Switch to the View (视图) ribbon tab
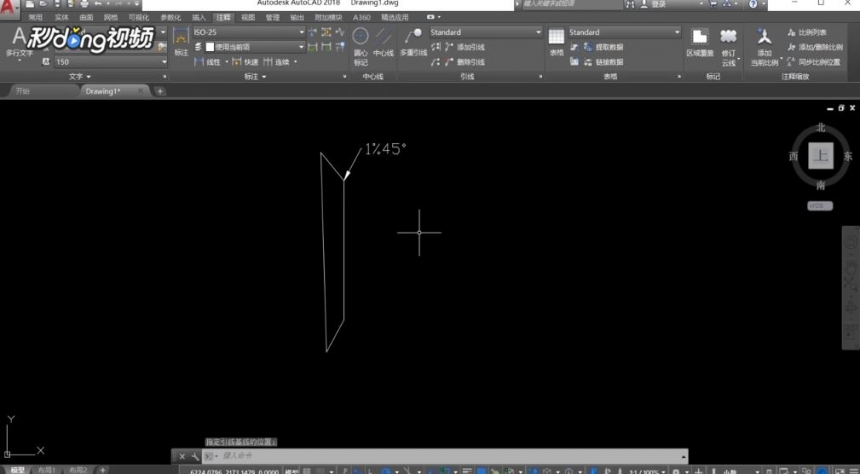860x474 pixels. click(248, 18)
